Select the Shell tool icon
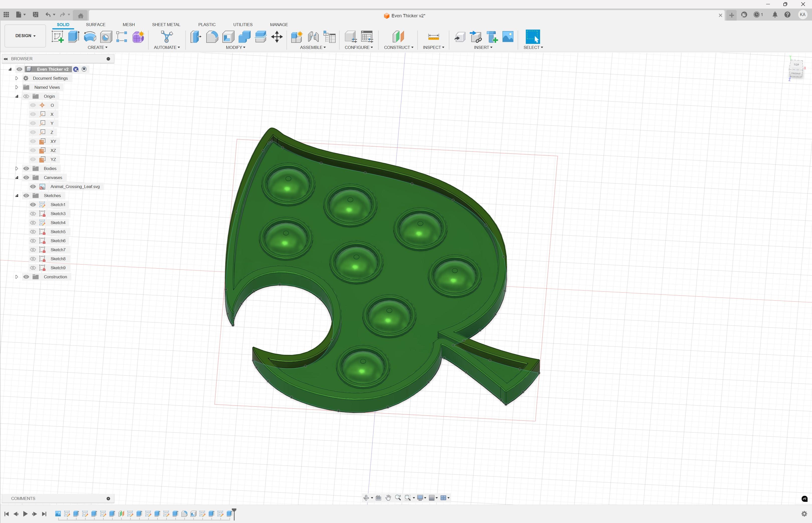Viewport: 812px width, 523px height. pyautogui.click(x=229, y=37)
